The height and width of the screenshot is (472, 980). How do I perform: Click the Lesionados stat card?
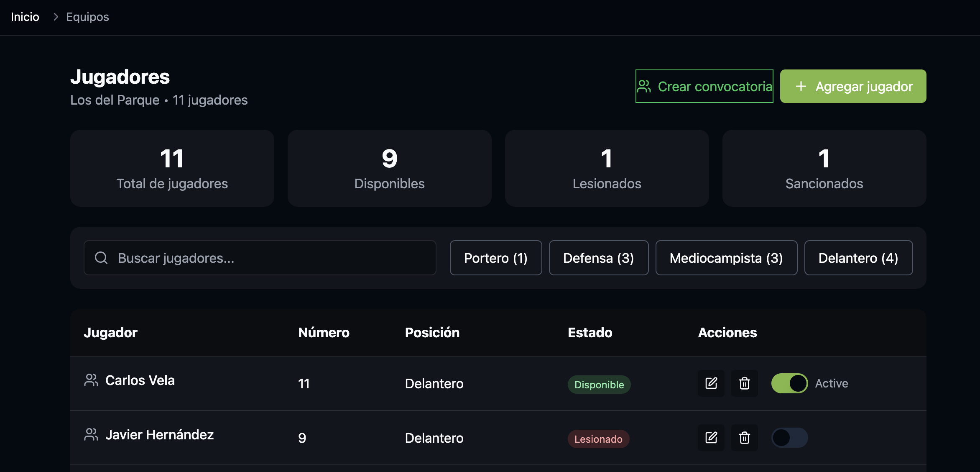point(607,168)
